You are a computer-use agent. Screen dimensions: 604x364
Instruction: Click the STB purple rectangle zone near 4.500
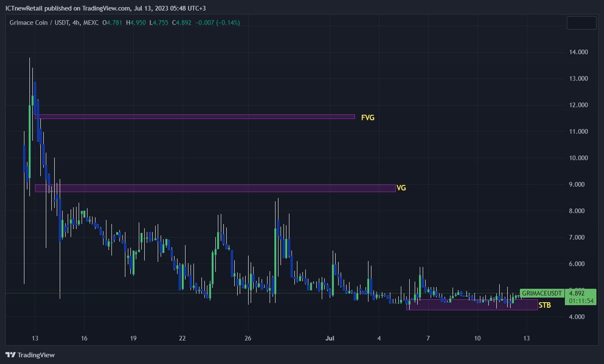(472, 304)
